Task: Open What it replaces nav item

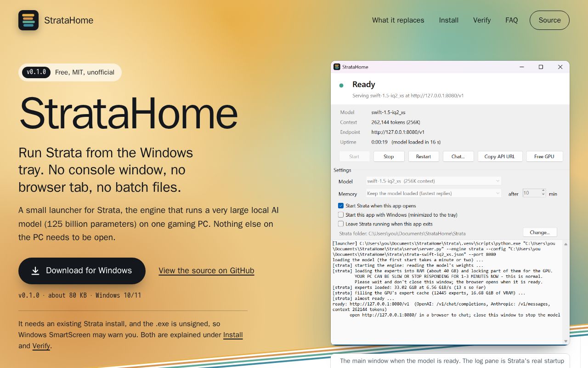Action: click(398, 20)
